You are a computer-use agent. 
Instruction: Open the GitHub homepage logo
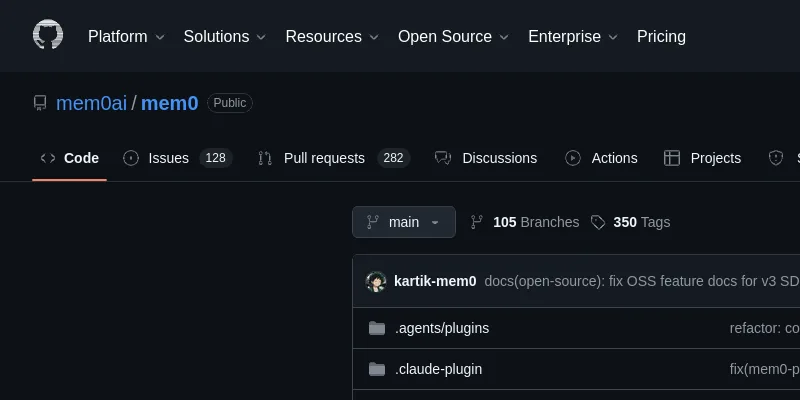coord(48,35)
